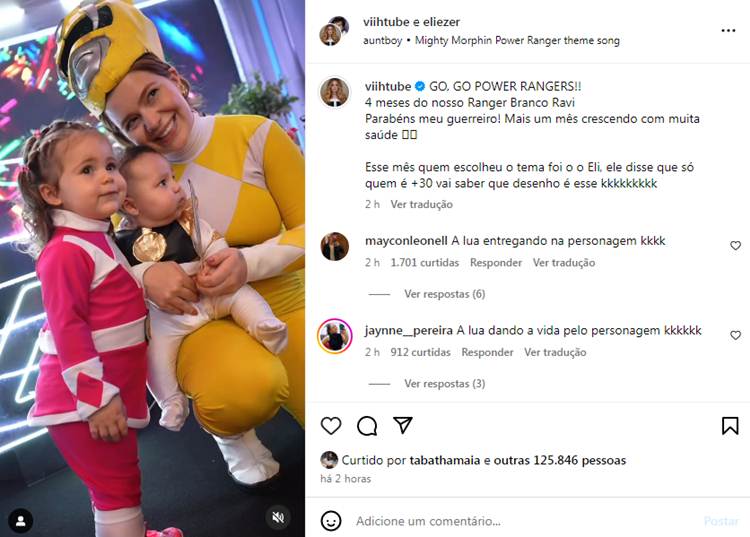The width and height of the screenshot is (750, 537).
Task: Open the Mighty Morphin Power Ranger theme song link
Action: pos(517,40)
